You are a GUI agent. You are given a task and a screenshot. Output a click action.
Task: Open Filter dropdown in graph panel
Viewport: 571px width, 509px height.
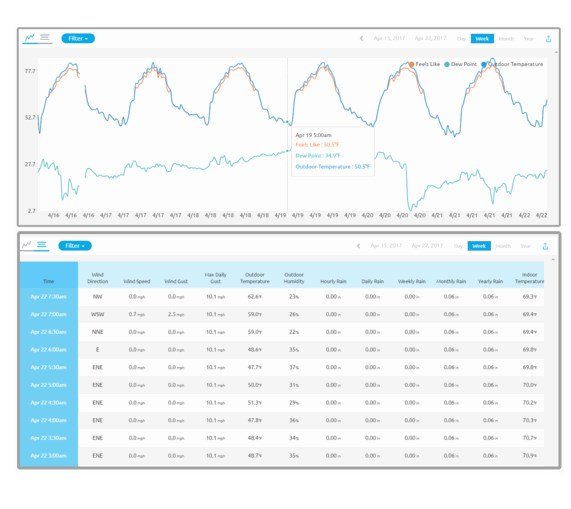78,38
